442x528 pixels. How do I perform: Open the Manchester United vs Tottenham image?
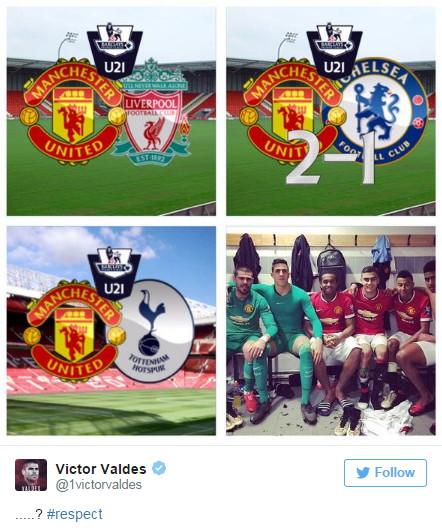point(111,331)
